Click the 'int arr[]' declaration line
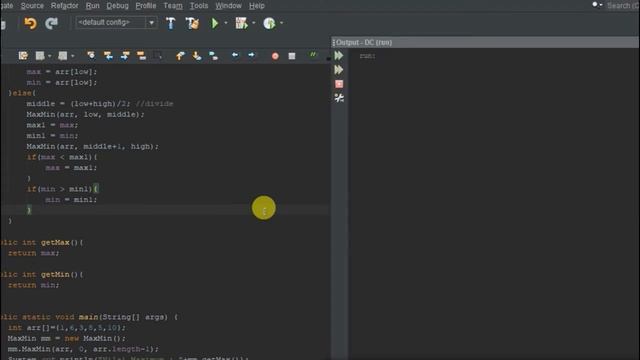The image size is (640, 360). click(67, 327)
